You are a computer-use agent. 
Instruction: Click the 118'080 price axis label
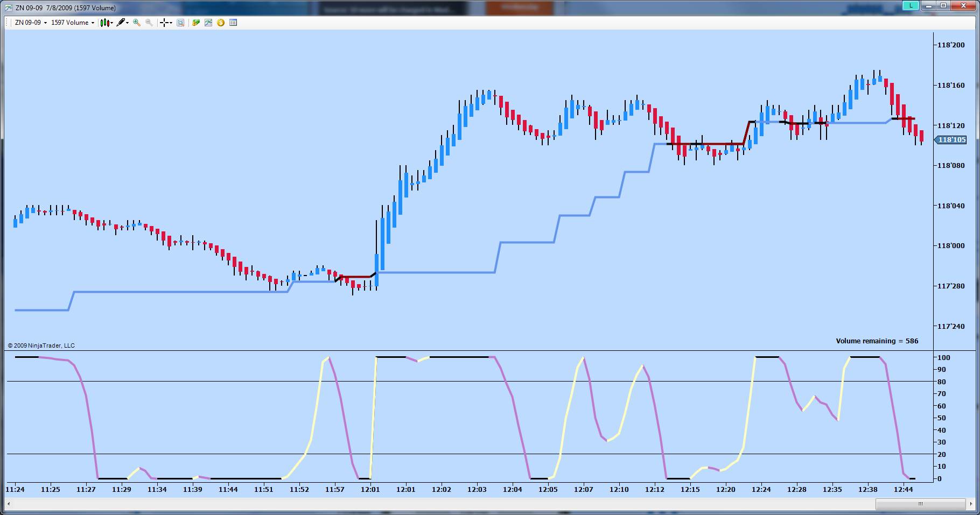[x=951, y=165]
